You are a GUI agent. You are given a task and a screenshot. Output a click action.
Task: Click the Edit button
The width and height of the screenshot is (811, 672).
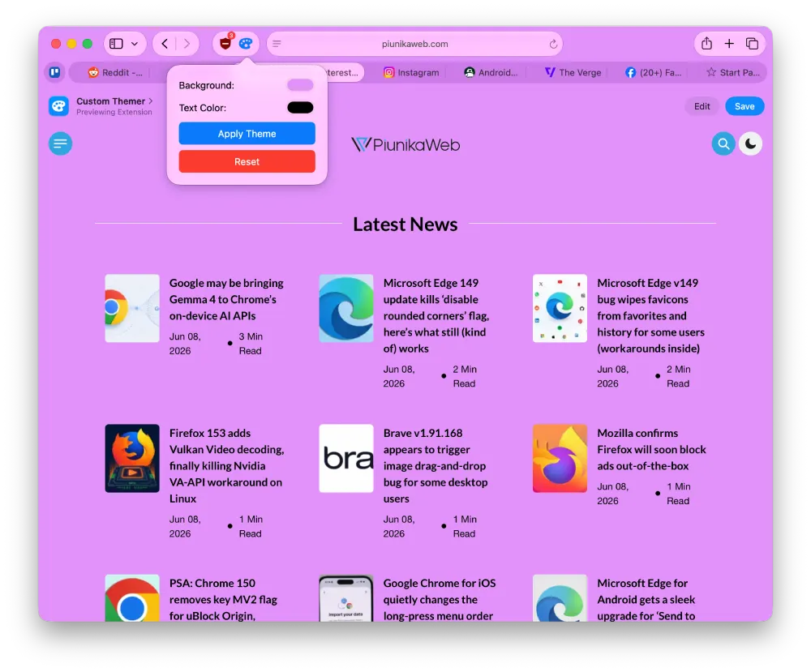(x=702, y=106)
